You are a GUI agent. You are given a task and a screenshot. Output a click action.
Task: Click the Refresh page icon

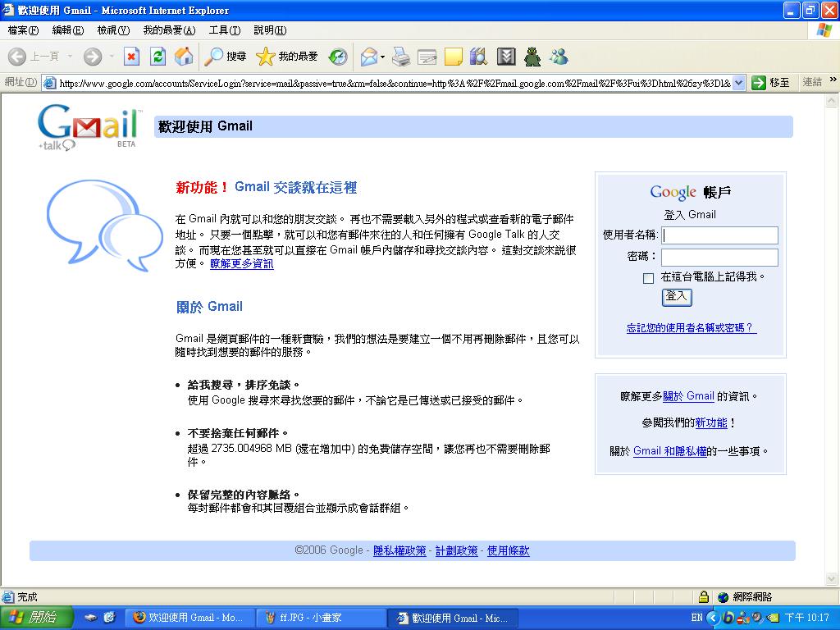coord(158,57)
